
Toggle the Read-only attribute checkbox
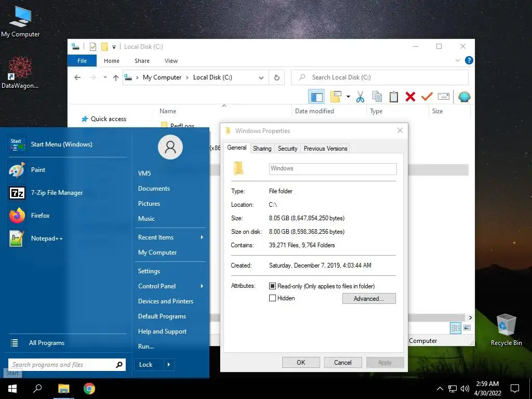pyautogui.click(x=272, y=286)
